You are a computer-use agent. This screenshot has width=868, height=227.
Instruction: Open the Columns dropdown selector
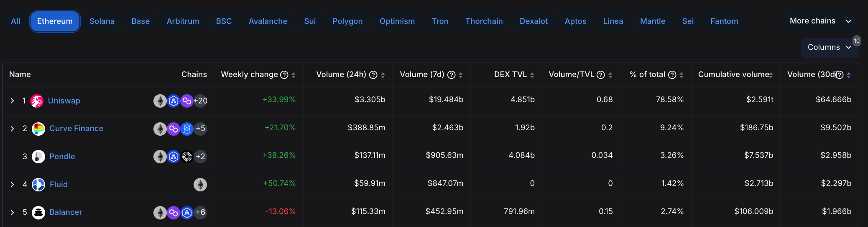point(829,47)
